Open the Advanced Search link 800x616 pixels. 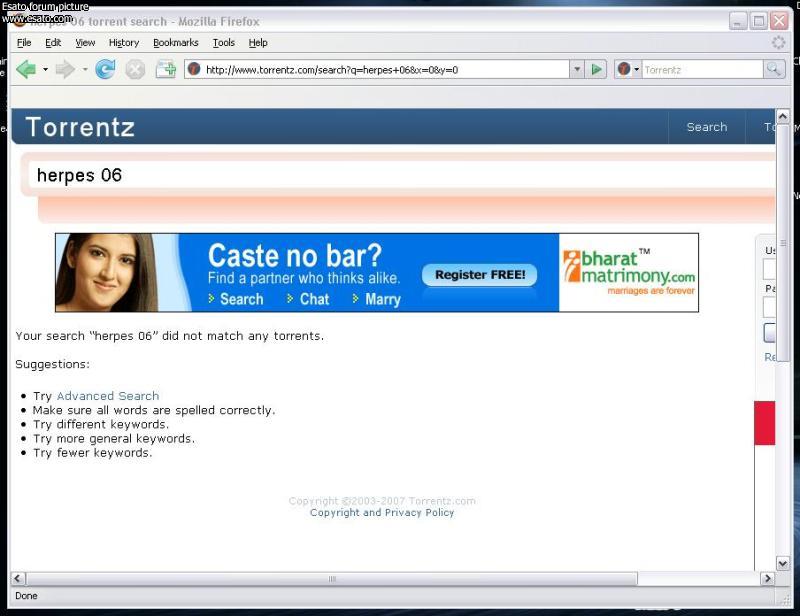(x=108, y=396)
